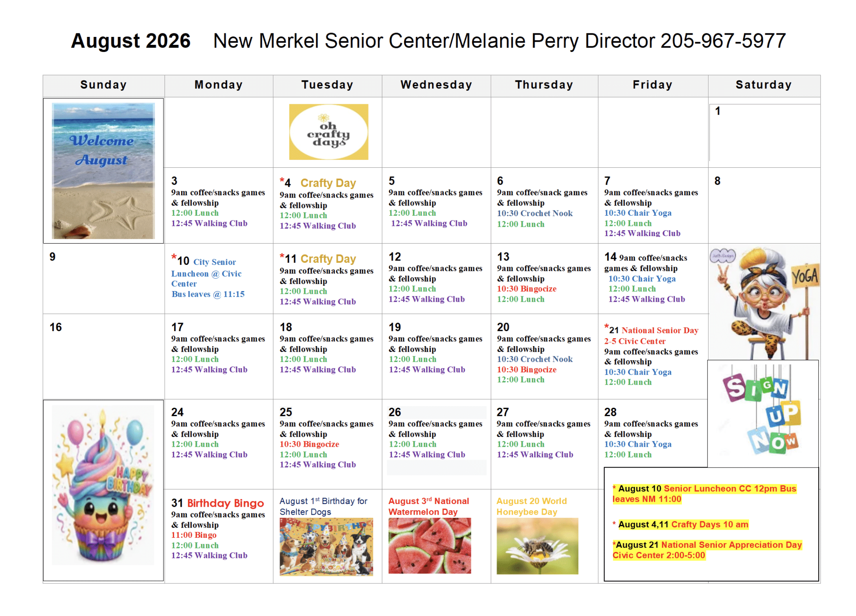This screenshot has width=856, height=616.
Task: Click 10:30 Bingocize on August 25
Action: (309, 444)
